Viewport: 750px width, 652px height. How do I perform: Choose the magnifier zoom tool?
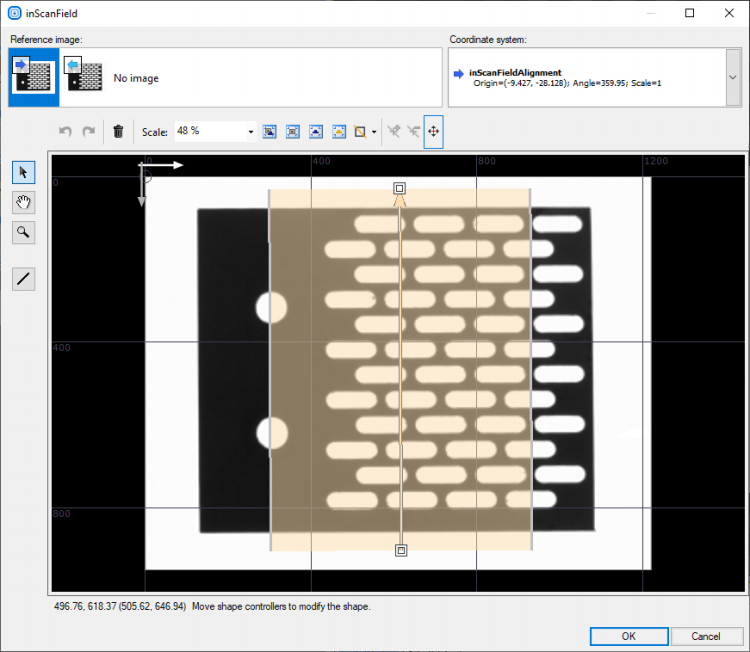click(23, 233)
